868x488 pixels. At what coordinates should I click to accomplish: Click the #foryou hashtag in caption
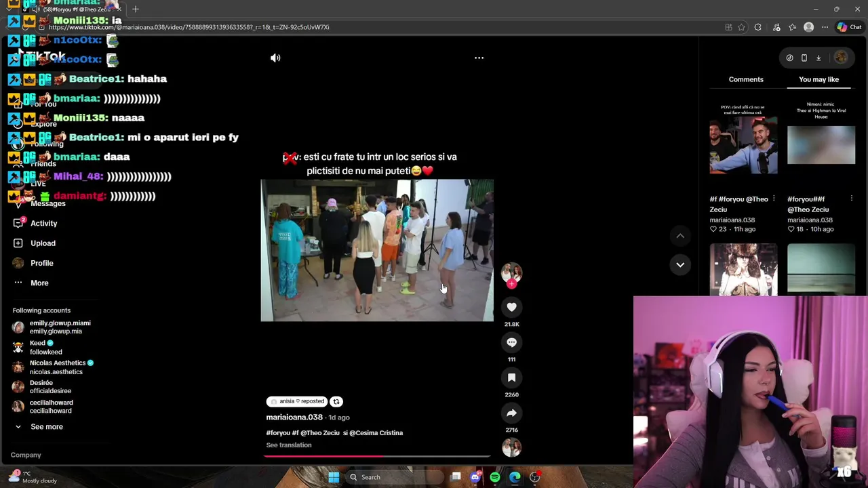278,432
